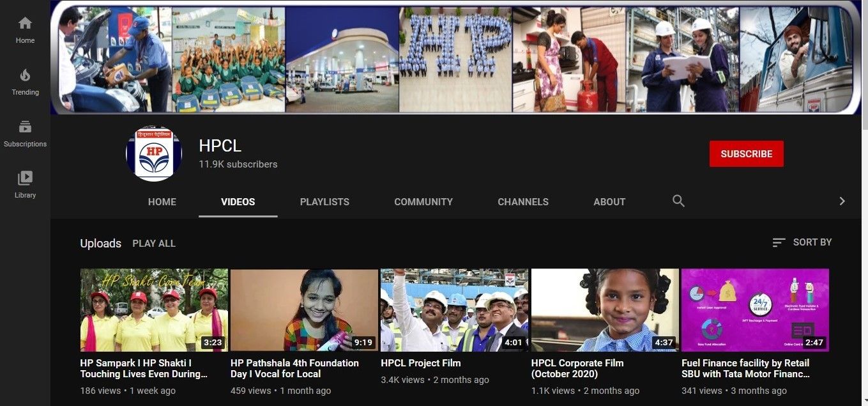Click the Play All link

pyautogui.click(x=154, y=244)
